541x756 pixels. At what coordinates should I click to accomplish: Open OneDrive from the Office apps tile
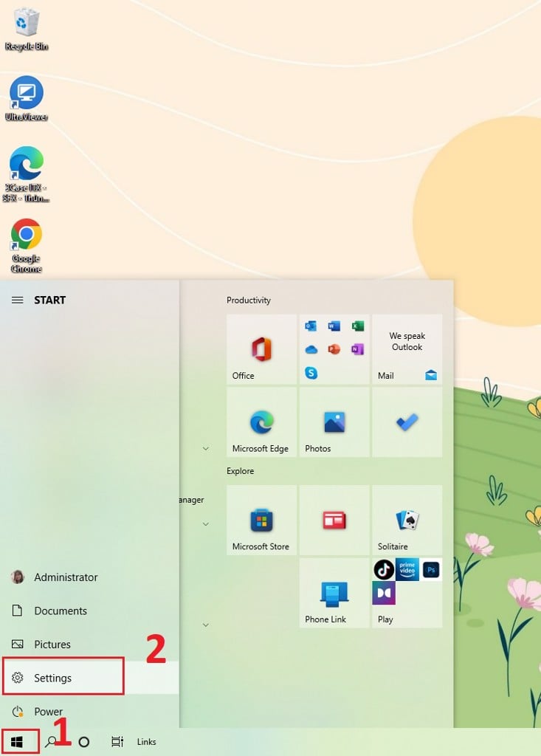pos(311,349)
